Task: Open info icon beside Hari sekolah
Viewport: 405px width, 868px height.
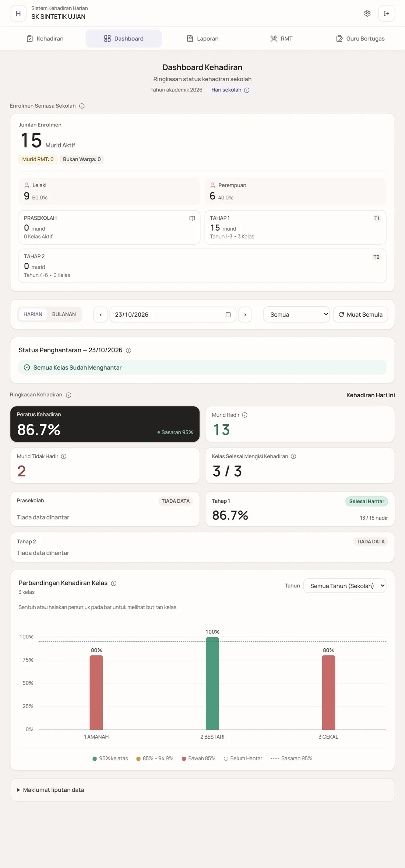Action: click(247, 90)
